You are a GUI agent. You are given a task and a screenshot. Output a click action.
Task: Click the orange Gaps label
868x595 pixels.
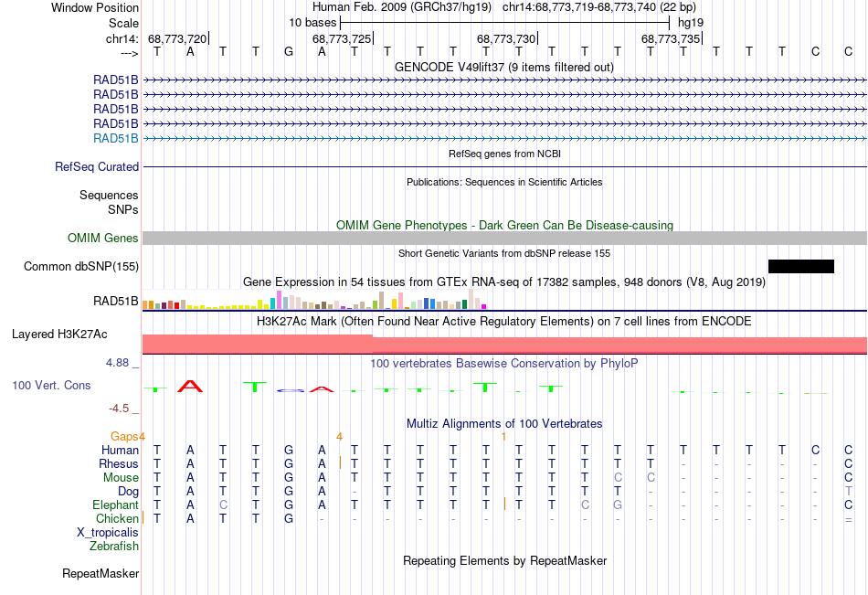(124, 437)
